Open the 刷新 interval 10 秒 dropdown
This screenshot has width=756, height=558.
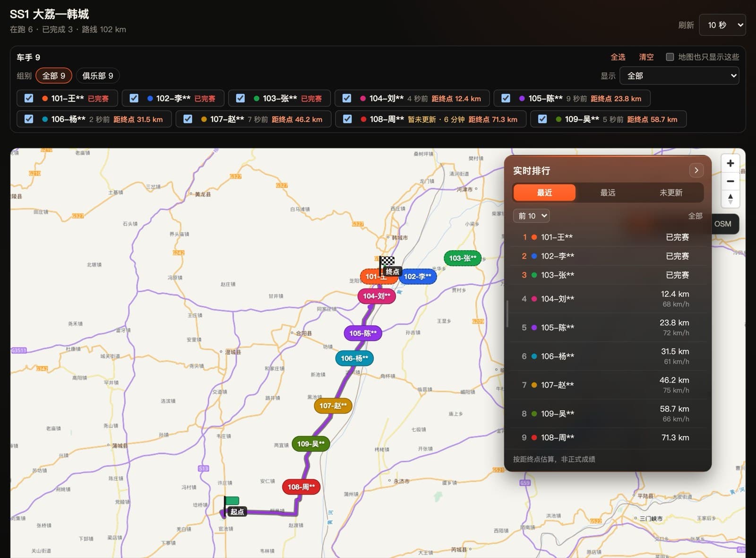(x=722, y=25)
